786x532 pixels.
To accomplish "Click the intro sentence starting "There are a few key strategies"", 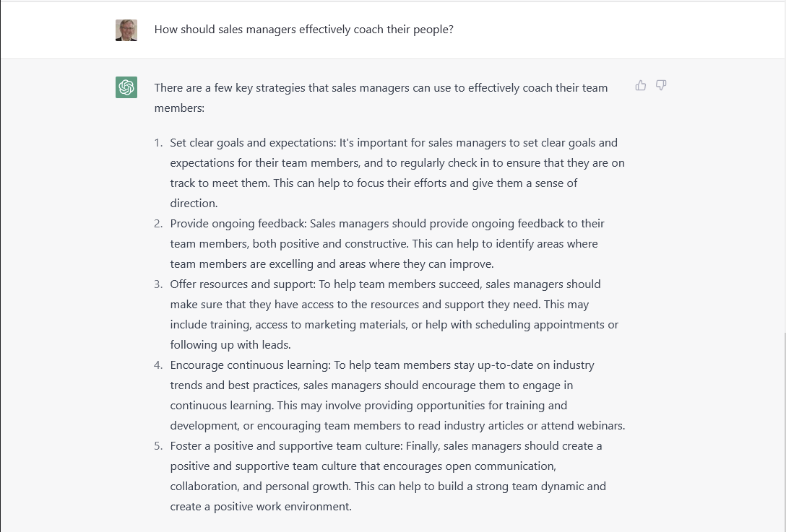I will pyautogui.click(x=381, y=88).
